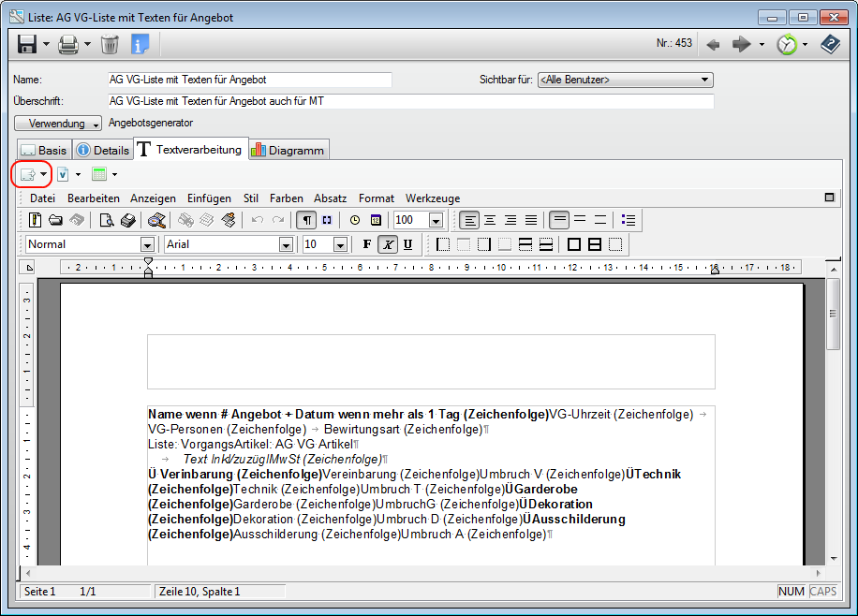Go to previous record with left arrow

(714, 44)
